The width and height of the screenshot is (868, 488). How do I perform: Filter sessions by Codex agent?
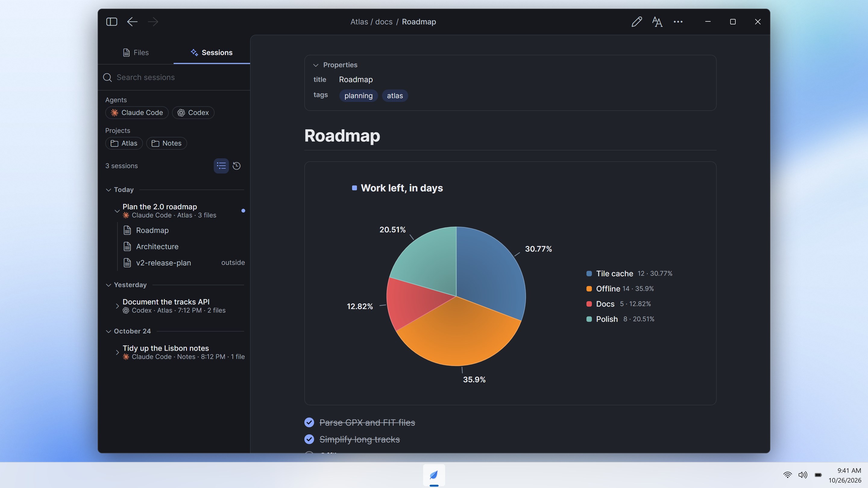point(193,112)
